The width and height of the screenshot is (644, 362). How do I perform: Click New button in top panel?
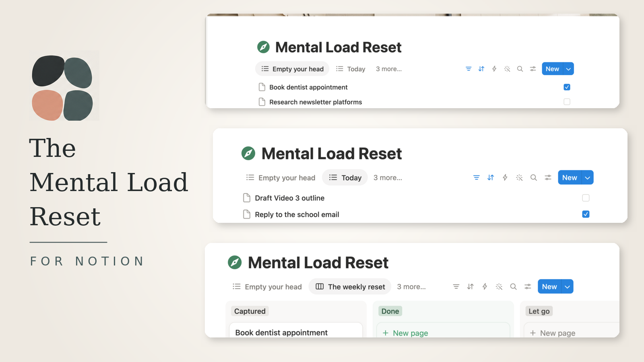tap(553, 69)
